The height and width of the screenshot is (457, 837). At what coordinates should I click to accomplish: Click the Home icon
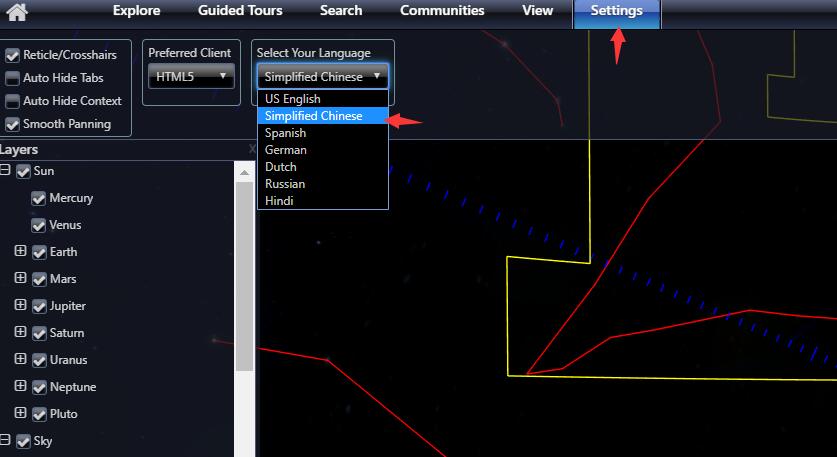pos(17,12)
